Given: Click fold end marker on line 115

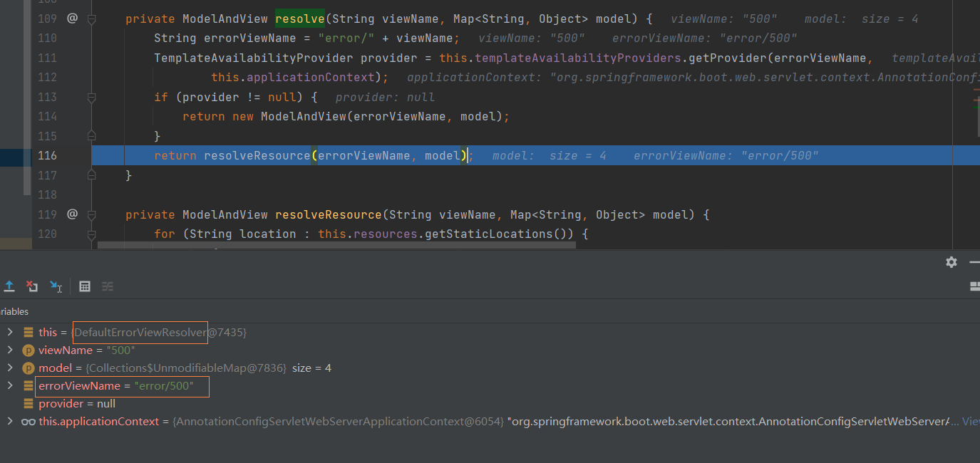Looking at the screenshot, I should 91,135.
